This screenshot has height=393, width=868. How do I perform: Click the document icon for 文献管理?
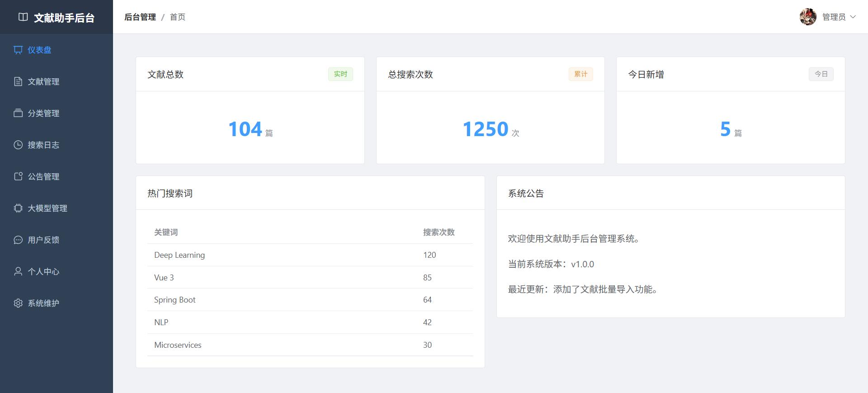click(18, 81)
